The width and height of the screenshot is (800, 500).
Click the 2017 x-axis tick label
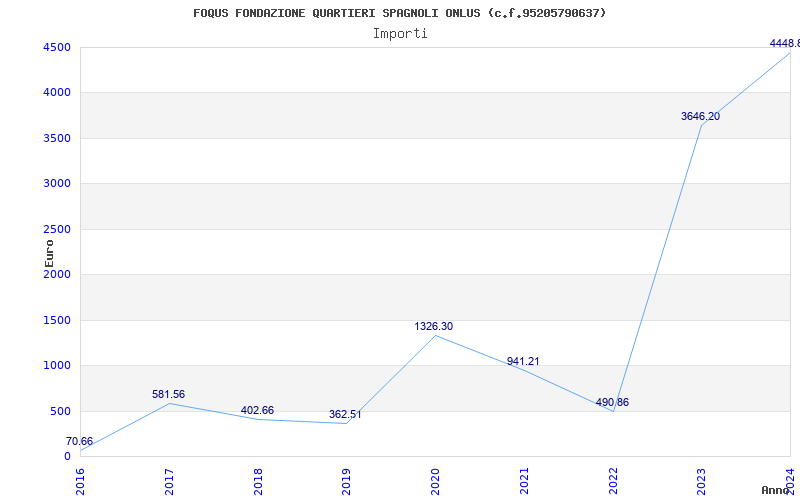[x=169, y=481]
